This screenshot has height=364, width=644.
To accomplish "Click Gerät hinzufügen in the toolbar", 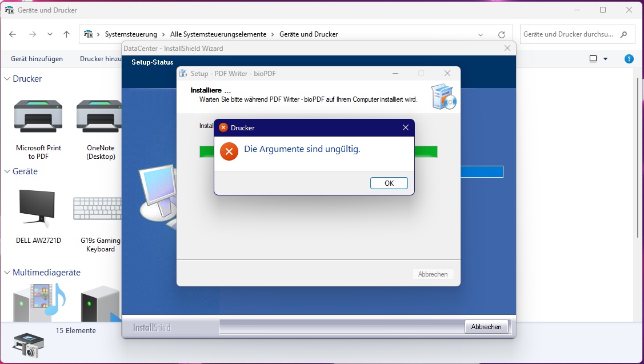I will point(37,59).
